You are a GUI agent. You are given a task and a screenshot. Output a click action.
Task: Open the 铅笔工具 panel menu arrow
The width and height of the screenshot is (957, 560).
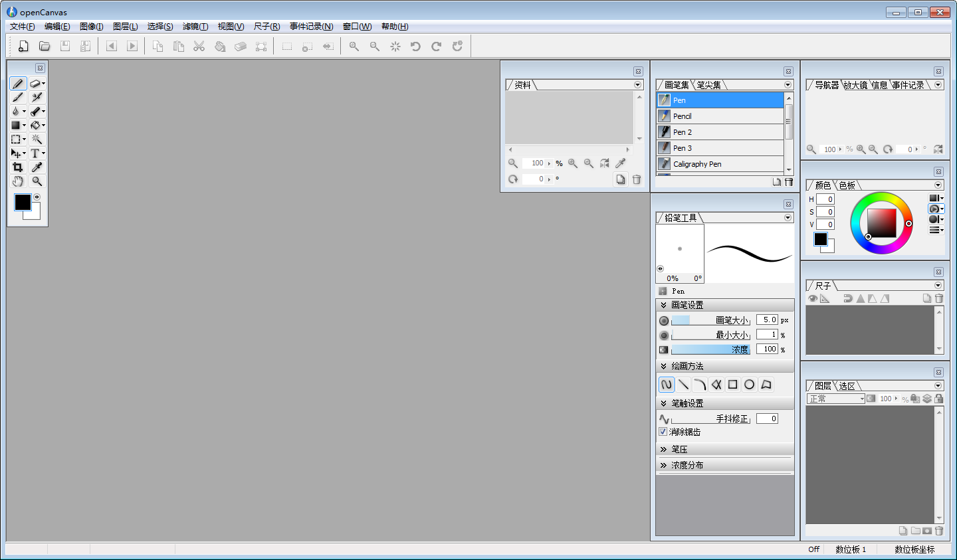(788, 218)
